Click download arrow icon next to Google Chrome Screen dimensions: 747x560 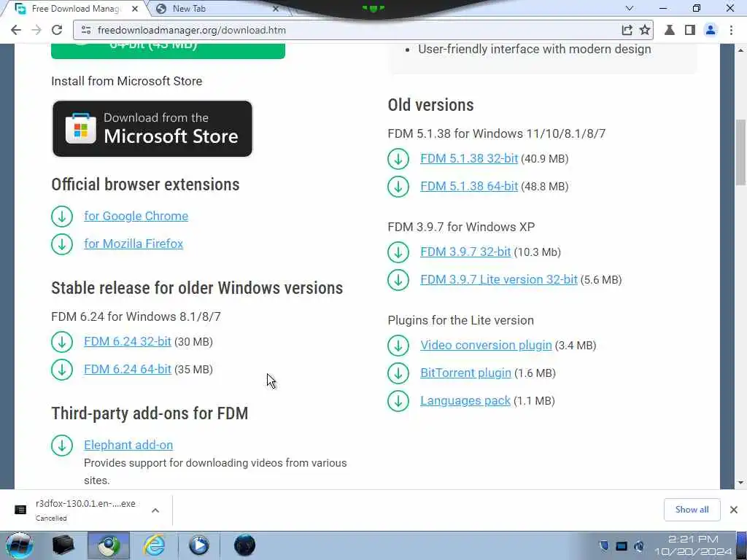click(x=62, y=217)
